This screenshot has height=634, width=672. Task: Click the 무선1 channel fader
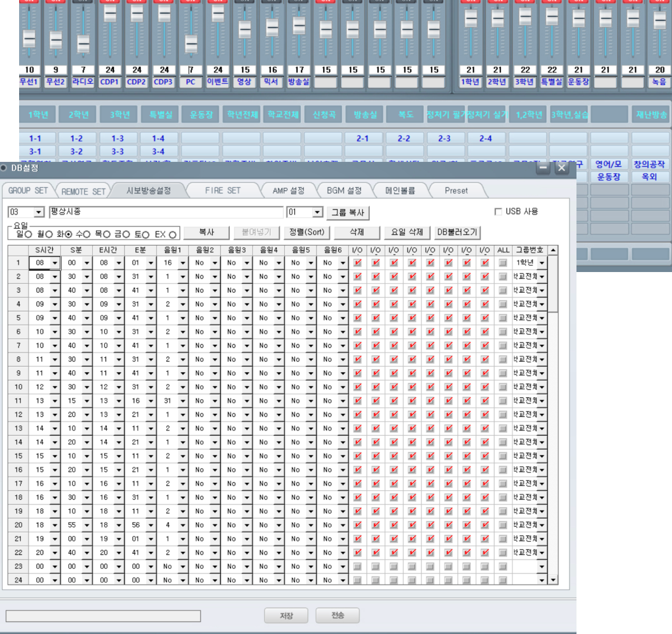click(x=29, y=39)
